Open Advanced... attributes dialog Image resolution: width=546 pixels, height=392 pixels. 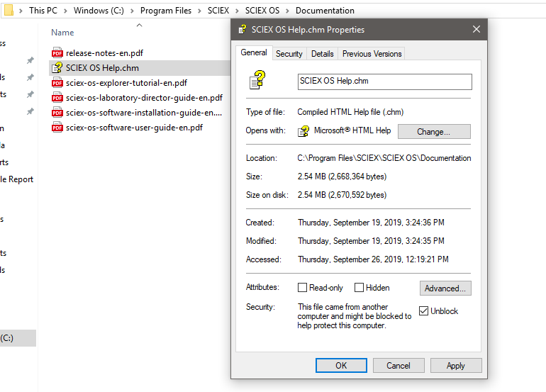445,289
